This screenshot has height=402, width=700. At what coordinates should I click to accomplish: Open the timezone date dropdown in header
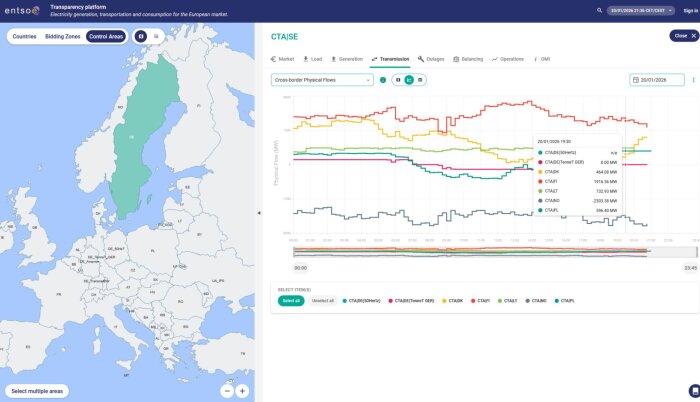click(641, 10)
